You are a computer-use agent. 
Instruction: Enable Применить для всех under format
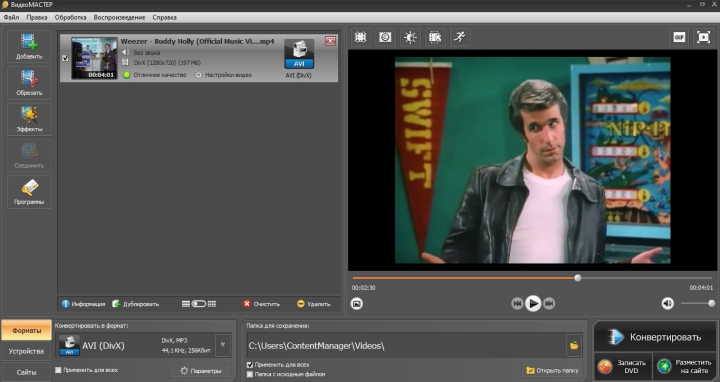(58, 370)
